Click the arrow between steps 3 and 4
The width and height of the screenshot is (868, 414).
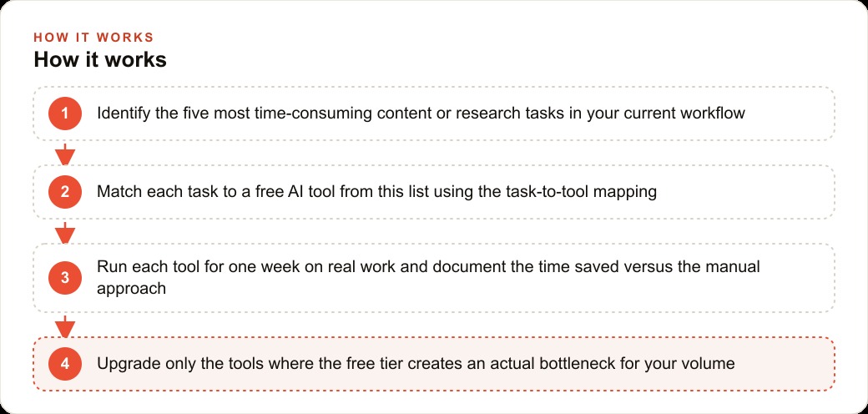coord(65,326)
